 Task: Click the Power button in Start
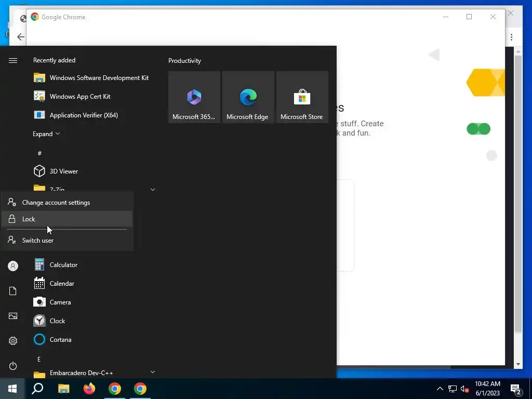(x=13, y=366)
